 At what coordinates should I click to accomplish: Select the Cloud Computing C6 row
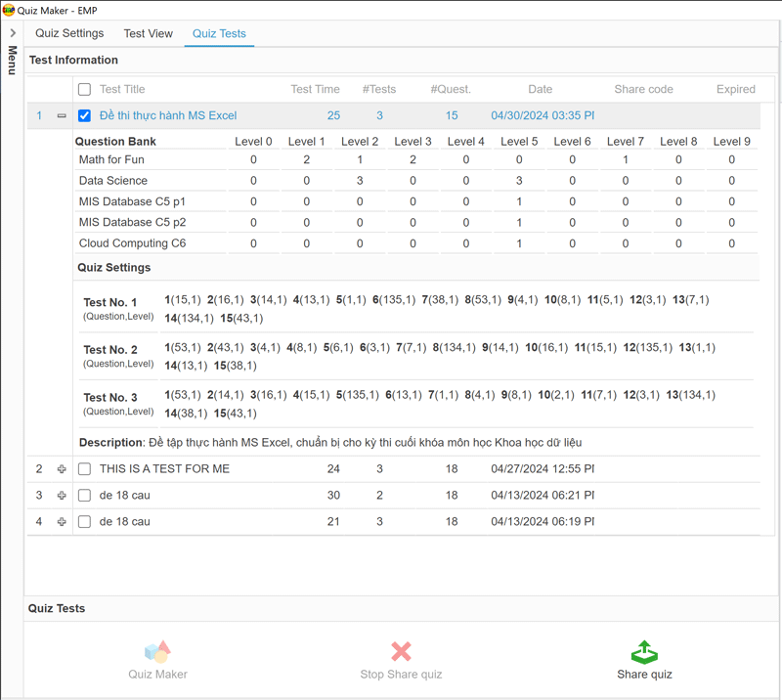click(x=416, y=243)
